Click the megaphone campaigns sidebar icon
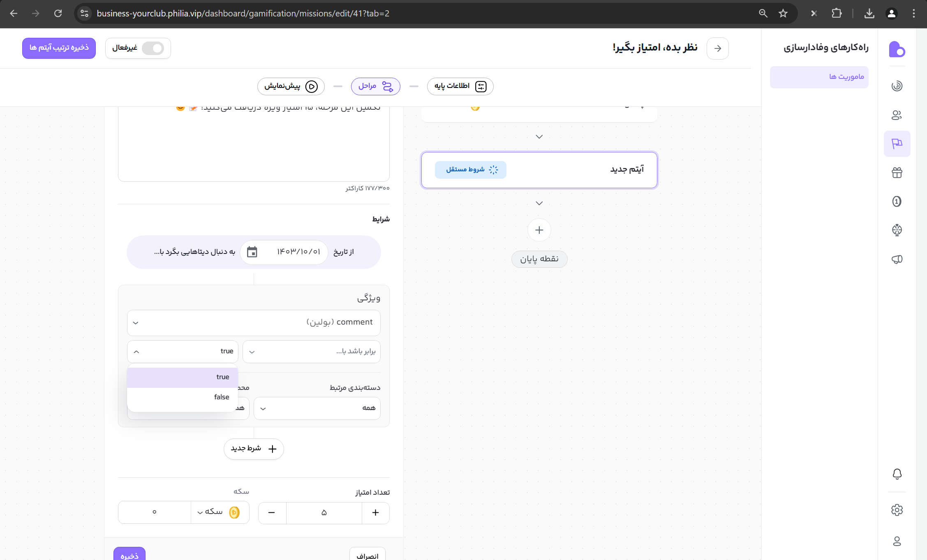The width and height of the screenshot is (927, 560). pyautogui.click(x=897, y=259)
